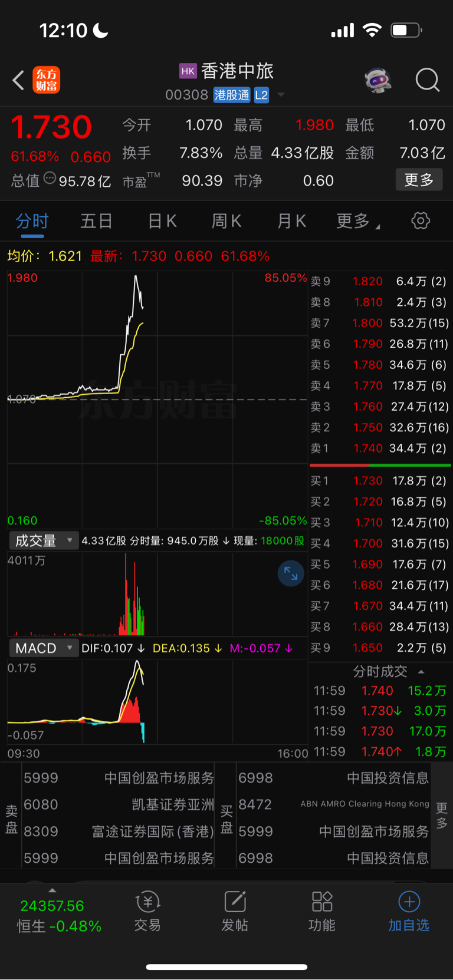The height and width of the screenshot is (980, 453).
Task: Tap the intraday price chart
Action: click(157, 400)
